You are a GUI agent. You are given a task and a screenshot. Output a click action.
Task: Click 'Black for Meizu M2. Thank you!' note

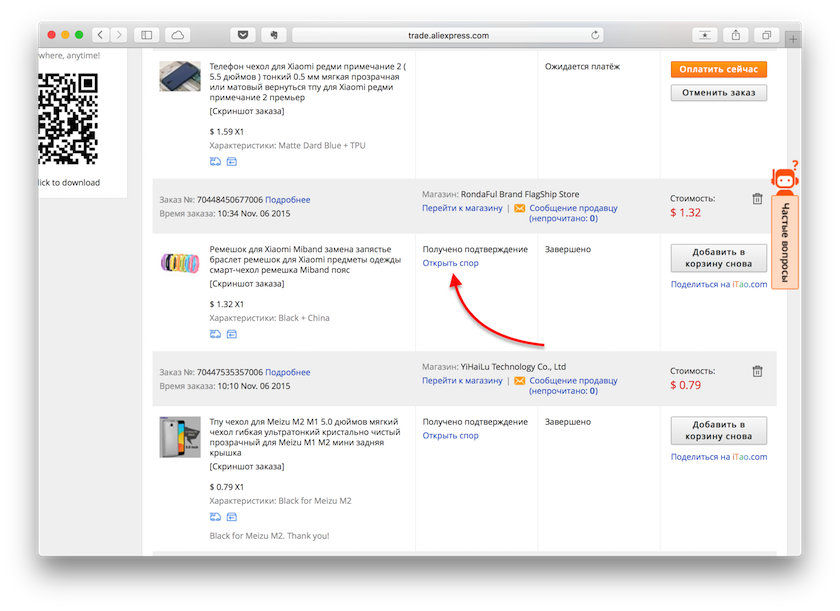pyautogui.click(x=269, y=535)
